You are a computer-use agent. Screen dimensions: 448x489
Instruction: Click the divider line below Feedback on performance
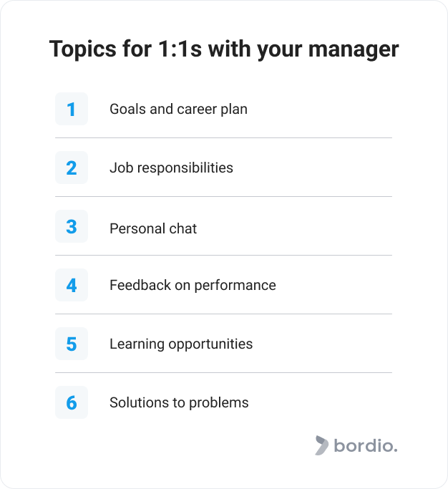(223, 314)
